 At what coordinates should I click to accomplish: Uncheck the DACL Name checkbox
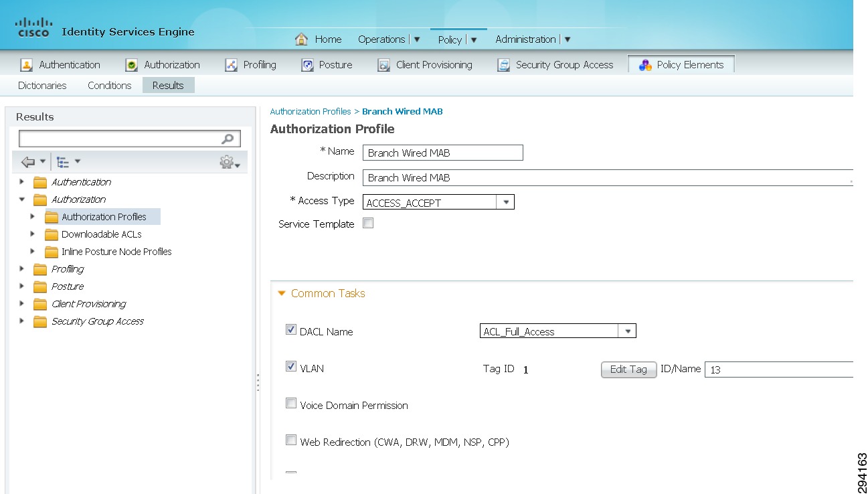[291, 329]
